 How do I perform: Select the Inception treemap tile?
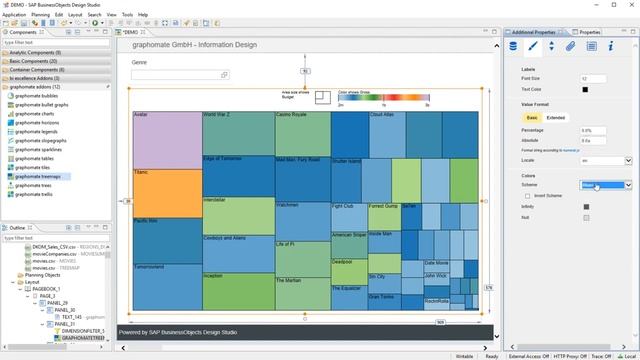click(239, 292)
